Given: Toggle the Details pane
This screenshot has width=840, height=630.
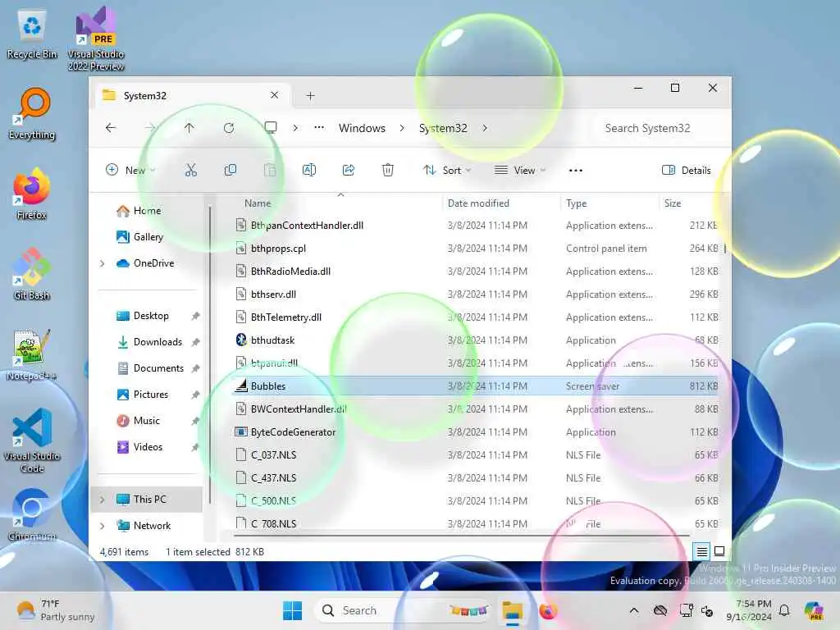Looking at the screenshot, I should [687, 171].
